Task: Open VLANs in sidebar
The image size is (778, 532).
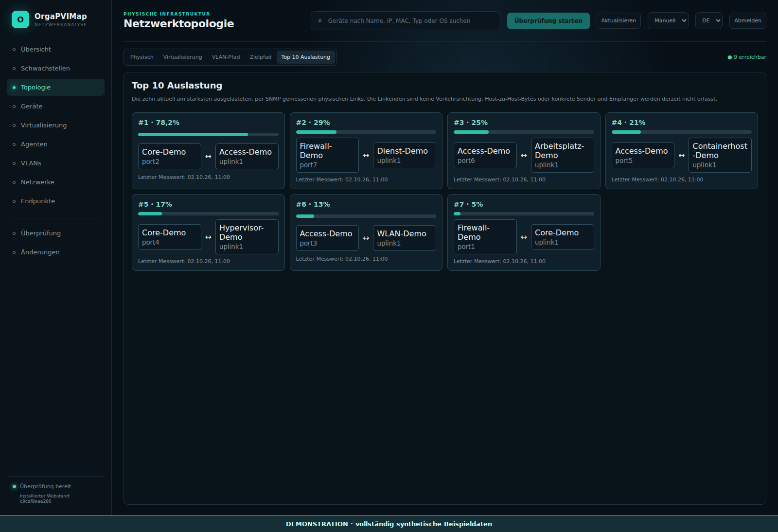Action: 55,163
